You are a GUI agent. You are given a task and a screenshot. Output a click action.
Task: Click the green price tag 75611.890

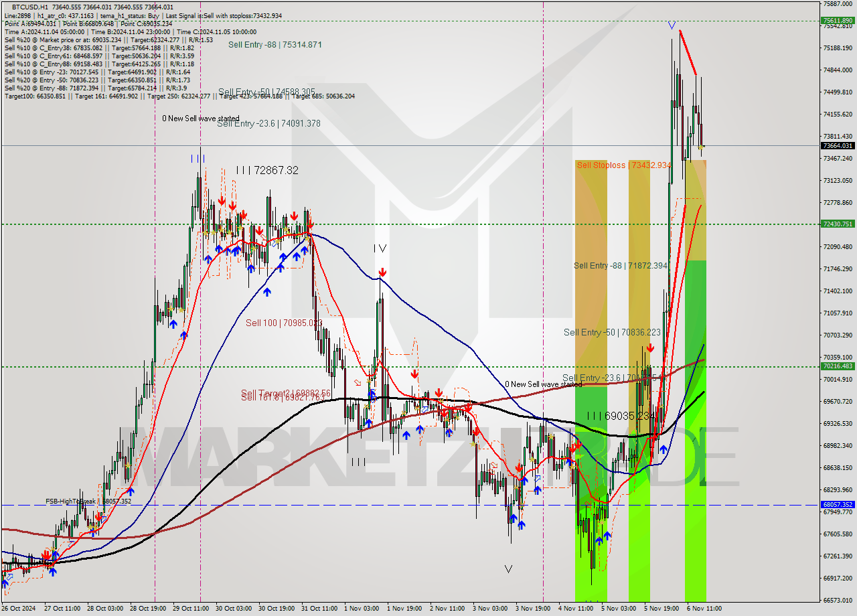[x=838, y=20]
